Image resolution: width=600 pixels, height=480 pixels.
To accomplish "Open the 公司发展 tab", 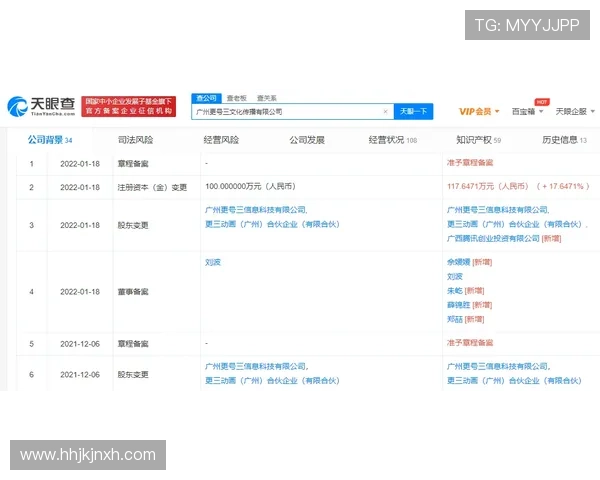I will click(x=307, y=140).
